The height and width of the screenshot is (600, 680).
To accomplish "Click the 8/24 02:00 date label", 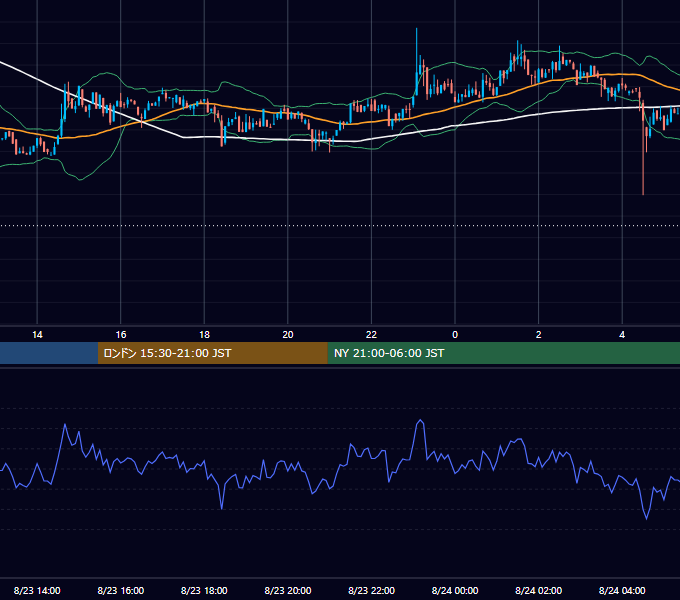I will (538, 590).
